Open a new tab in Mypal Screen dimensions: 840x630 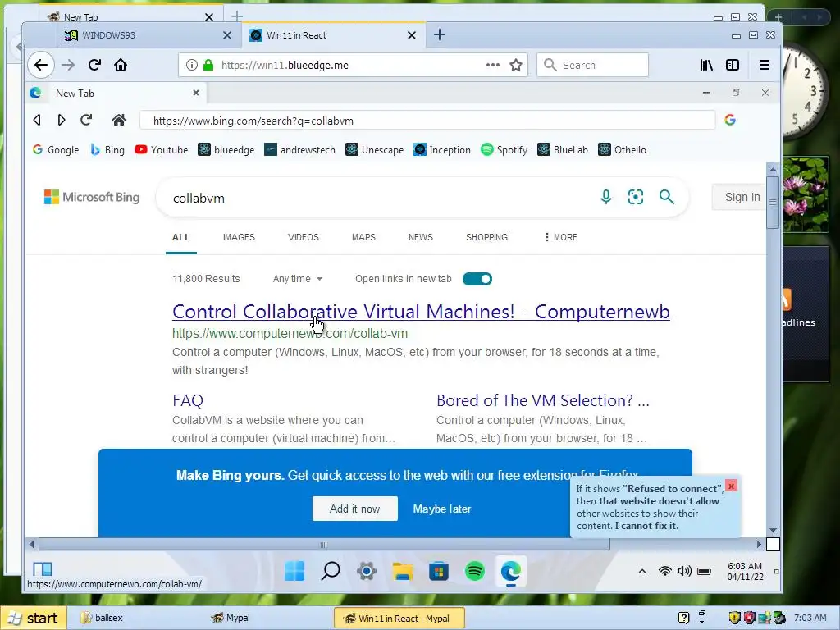click(x=440, y=34)
